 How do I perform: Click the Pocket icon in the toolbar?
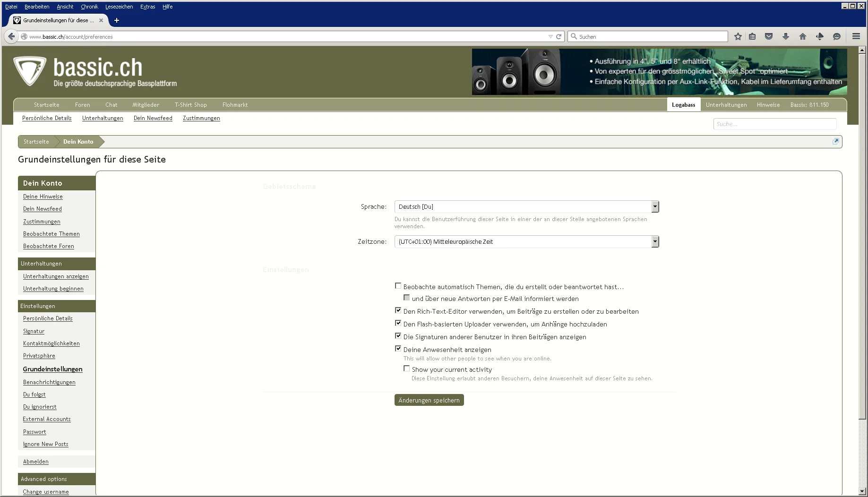(769, 36)
